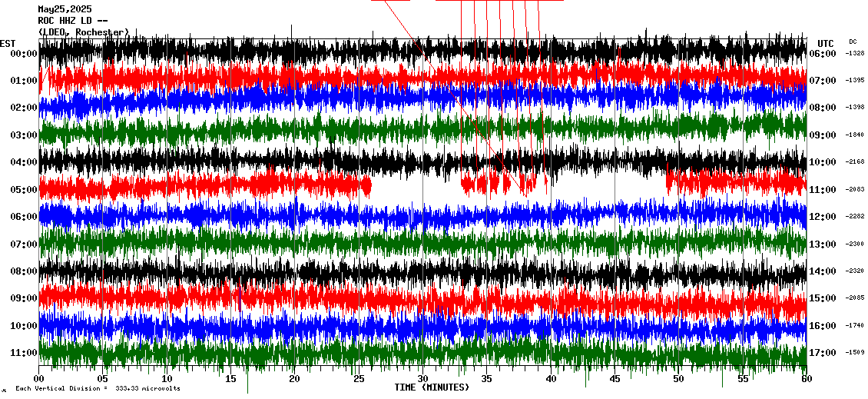Click the 13:00 UTC row label
Viewport: 868px width, 399px height.
coord(823,244)
